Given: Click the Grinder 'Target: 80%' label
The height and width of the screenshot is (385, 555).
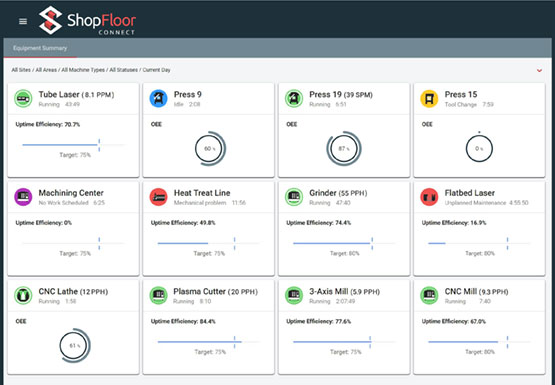Looking at the screenshot, I should click(344, 253).
